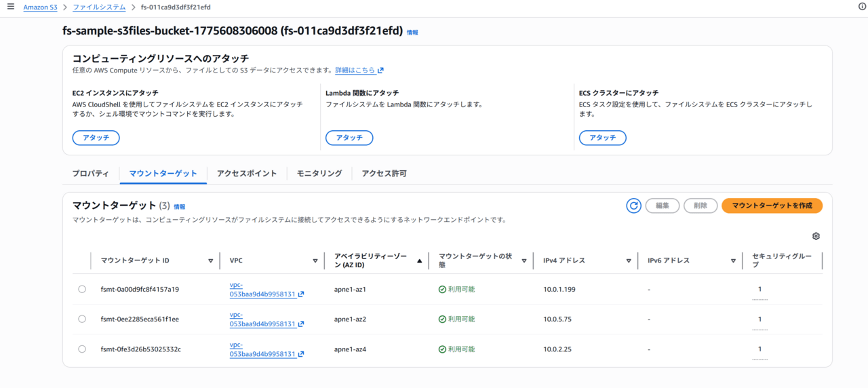Viewport: 868px width, 388px height.
Task: Open external link icon for apne1-az4 VPC
Action: [x=301, y=354]
